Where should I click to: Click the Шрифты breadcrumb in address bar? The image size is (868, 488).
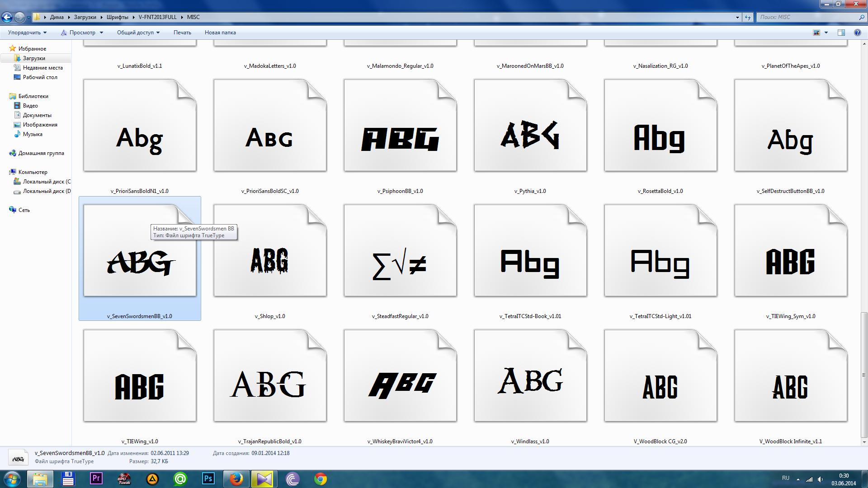point(117,17)
